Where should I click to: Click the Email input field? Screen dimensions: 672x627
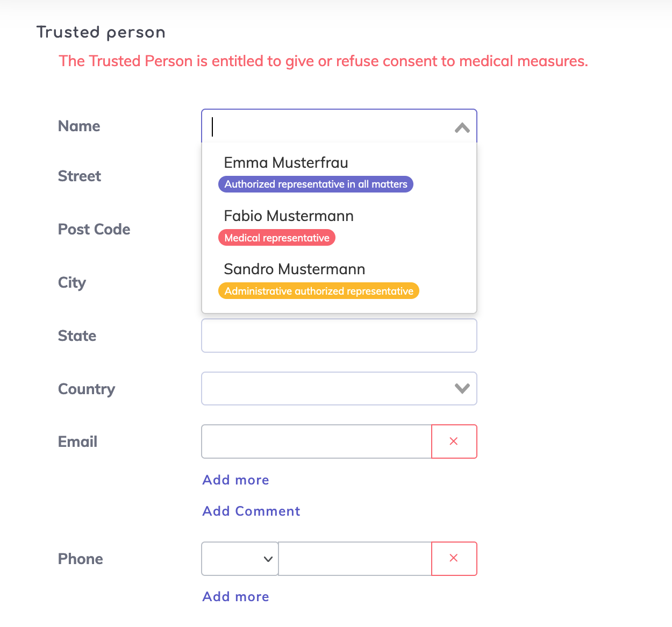[x=317, y=441]
